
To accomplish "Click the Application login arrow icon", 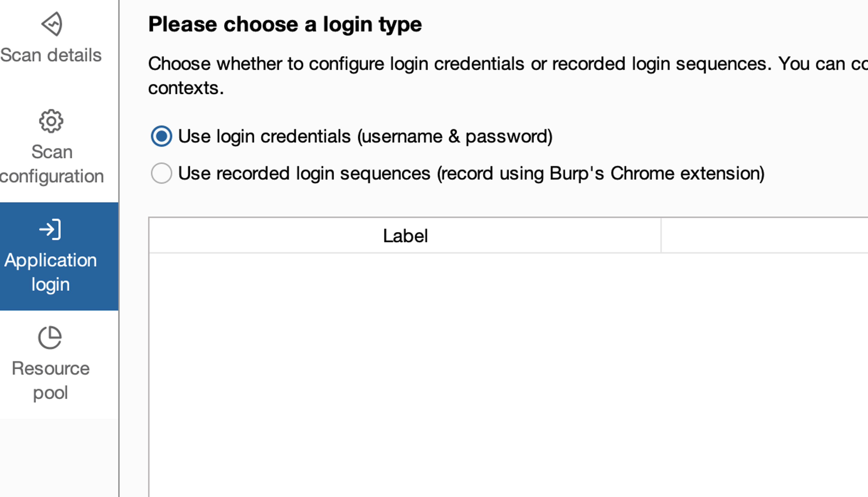I will pyautogui.click(x=50, y=229).
